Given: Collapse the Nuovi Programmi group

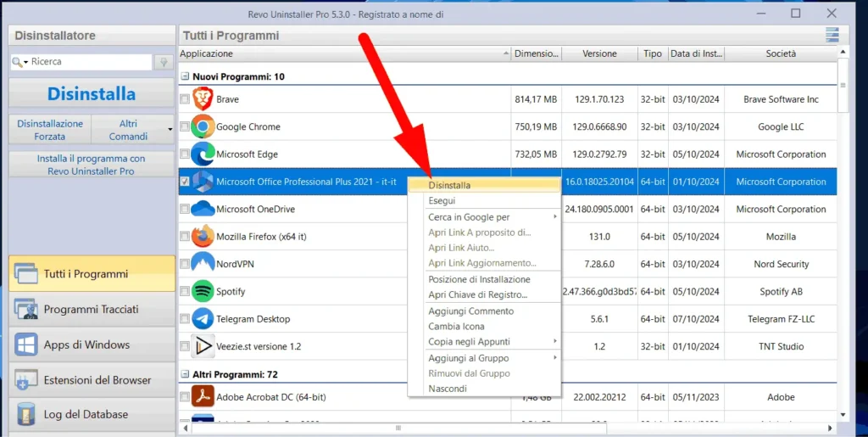Looking at the screenshot, I should click(186, 76).
